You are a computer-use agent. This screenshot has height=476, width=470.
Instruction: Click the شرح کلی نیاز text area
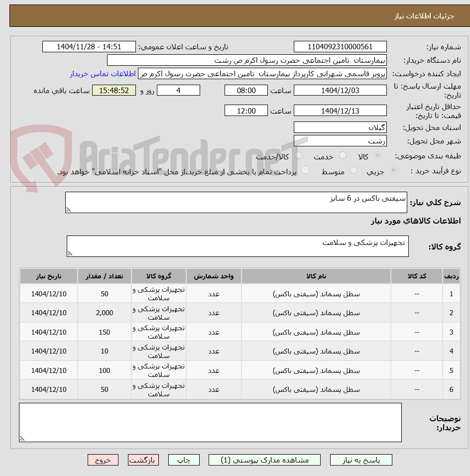[236, 202]
